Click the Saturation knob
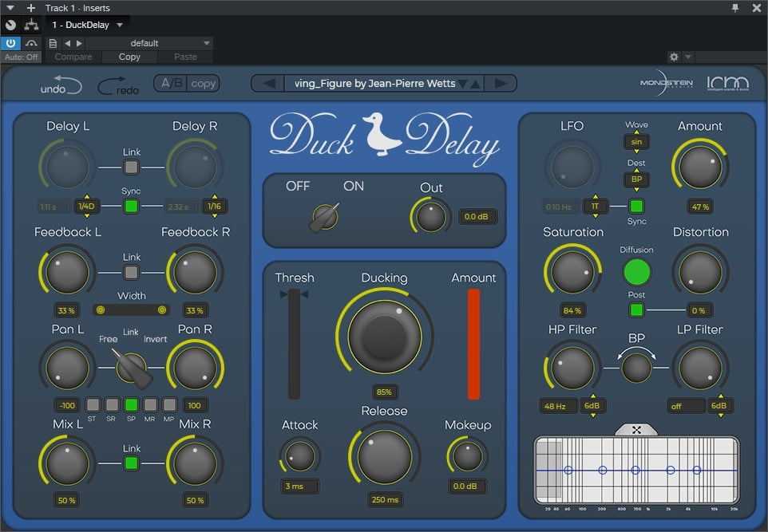Screen dimensions: 768x532 tap(572, 272)
